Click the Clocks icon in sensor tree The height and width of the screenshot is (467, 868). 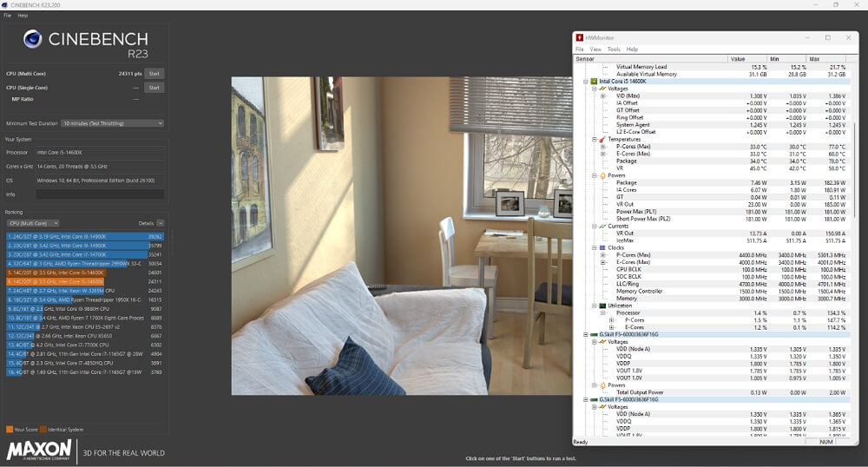[602, 247]
